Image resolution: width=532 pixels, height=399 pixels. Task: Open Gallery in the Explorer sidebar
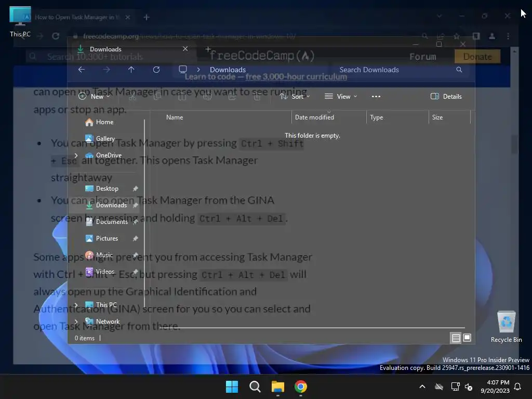click(105, 139)
